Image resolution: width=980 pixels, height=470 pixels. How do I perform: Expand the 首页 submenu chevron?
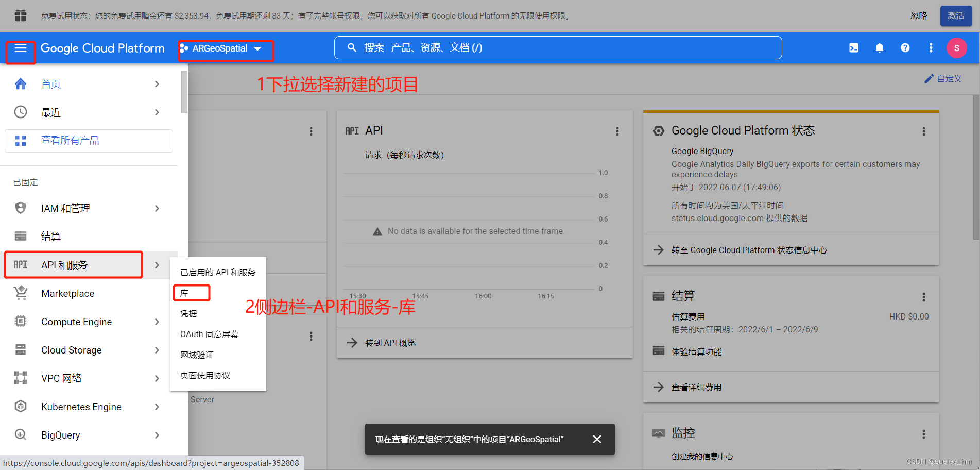157,84
